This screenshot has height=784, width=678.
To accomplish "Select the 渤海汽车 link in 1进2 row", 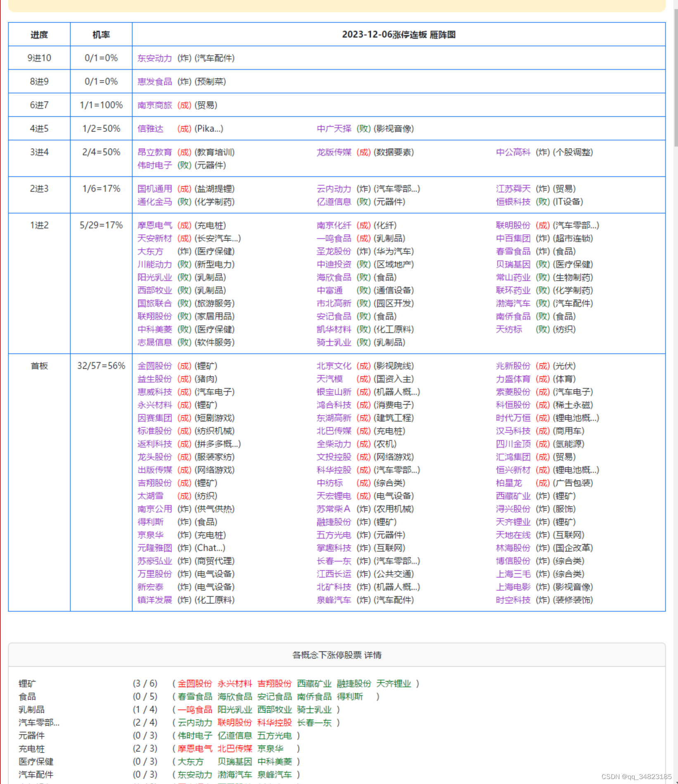I will (513, 303).
